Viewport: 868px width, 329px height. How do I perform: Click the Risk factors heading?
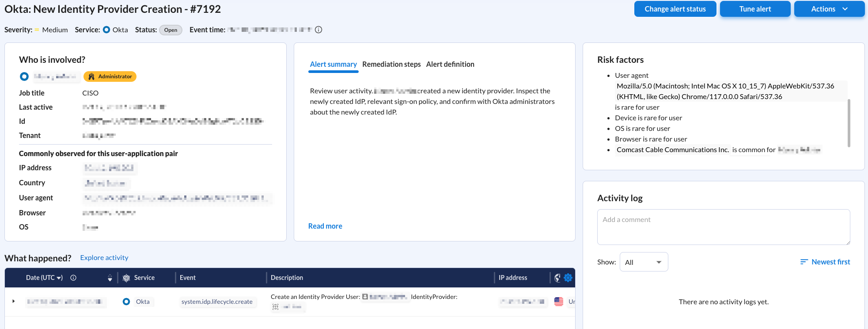pos(620,60)
